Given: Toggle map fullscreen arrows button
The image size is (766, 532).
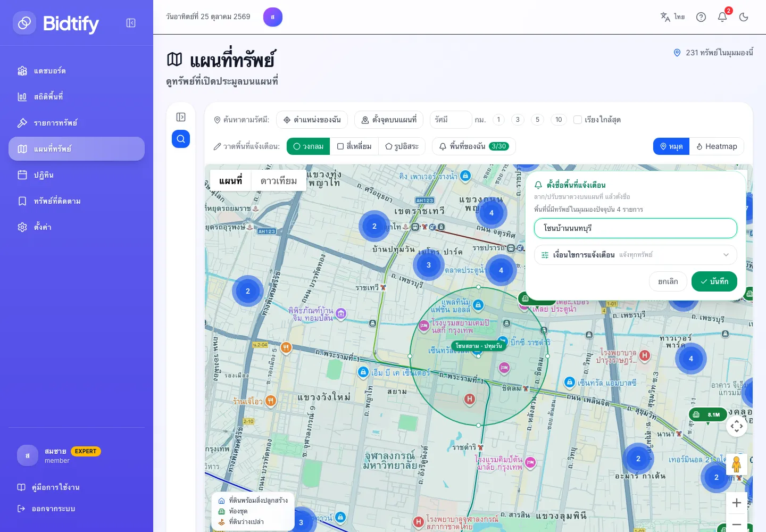Looking at the screenshot, I should tap(737, 426).
